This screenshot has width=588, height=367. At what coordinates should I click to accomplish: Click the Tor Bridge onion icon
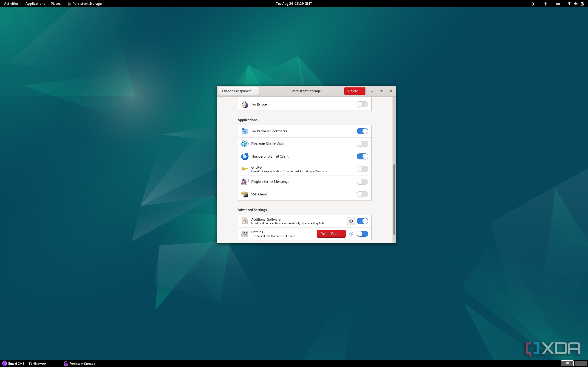click(244, 104)
